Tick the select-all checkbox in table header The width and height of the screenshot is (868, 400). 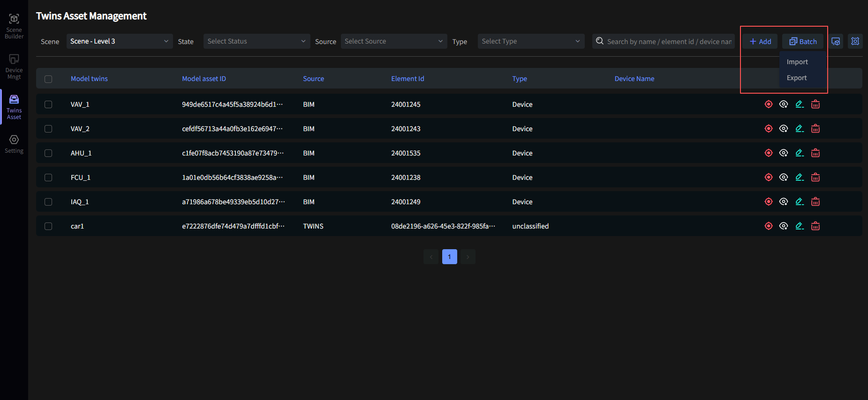click(48, 79)
